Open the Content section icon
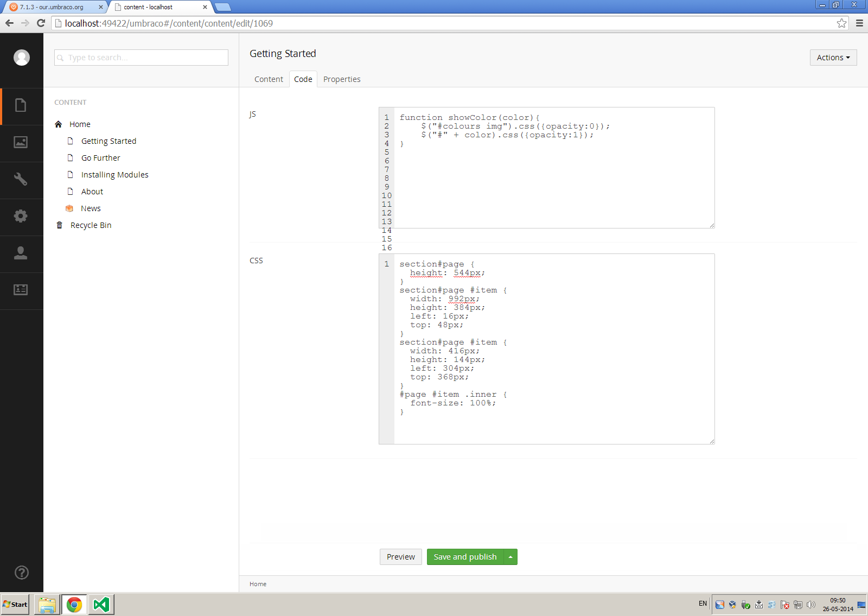 21,105
